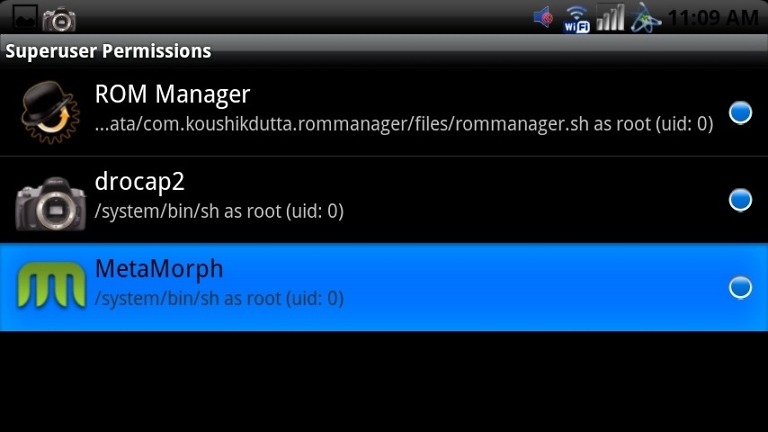Toggle drocap2 permission indicator
768x432 pixels.
(x=740, y=200)
